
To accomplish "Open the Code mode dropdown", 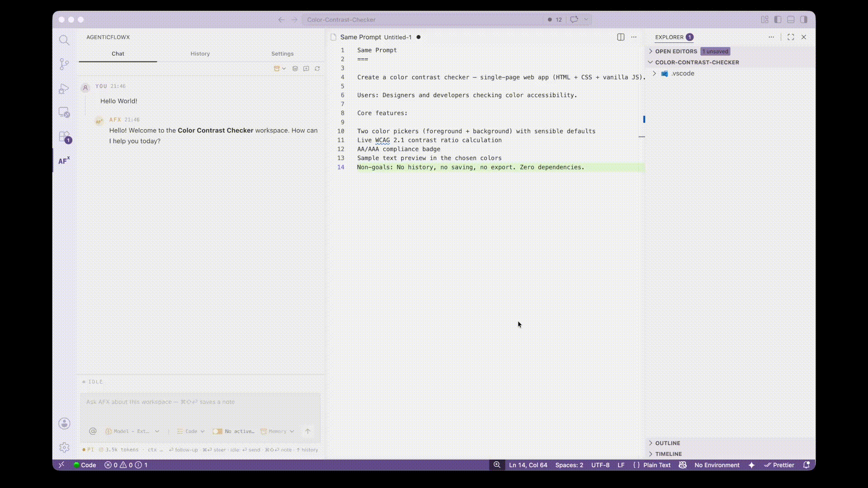I will [x=191, y=431].
